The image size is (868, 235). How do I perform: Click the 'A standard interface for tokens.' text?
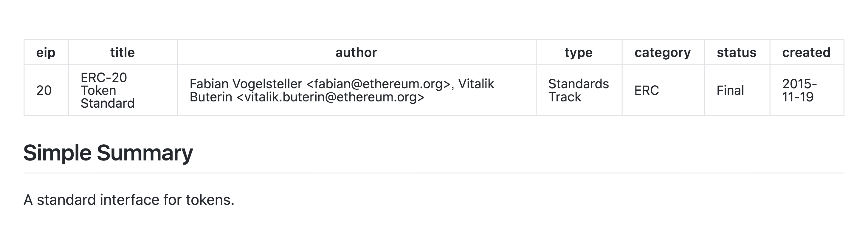[x=129, y=200]
